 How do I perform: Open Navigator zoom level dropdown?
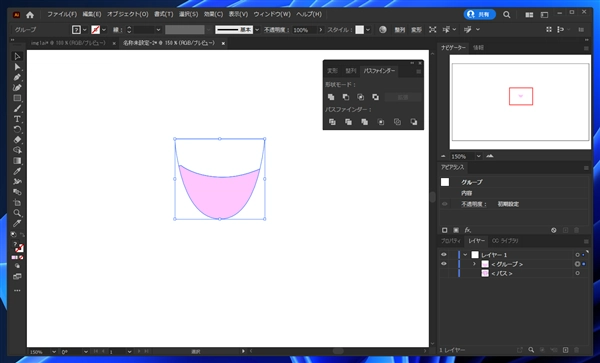(478, 156)
